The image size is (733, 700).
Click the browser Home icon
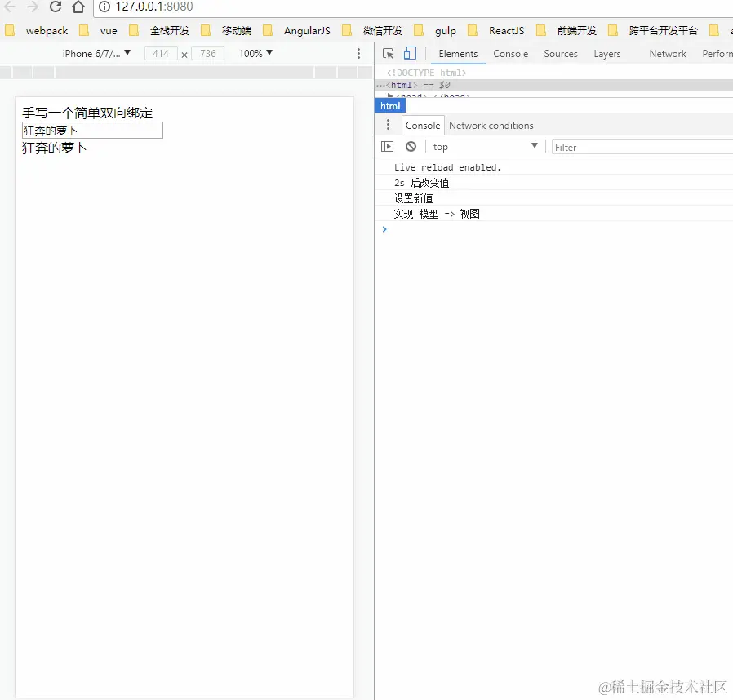[x=78, y=8]
